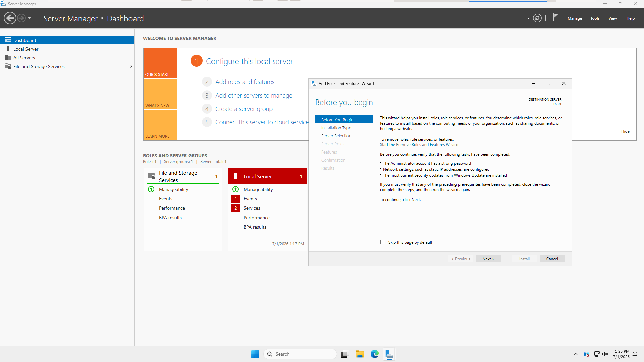644x362 pixels.
Task: Click the taskbar Search box
Action: (x=300, y=354)
